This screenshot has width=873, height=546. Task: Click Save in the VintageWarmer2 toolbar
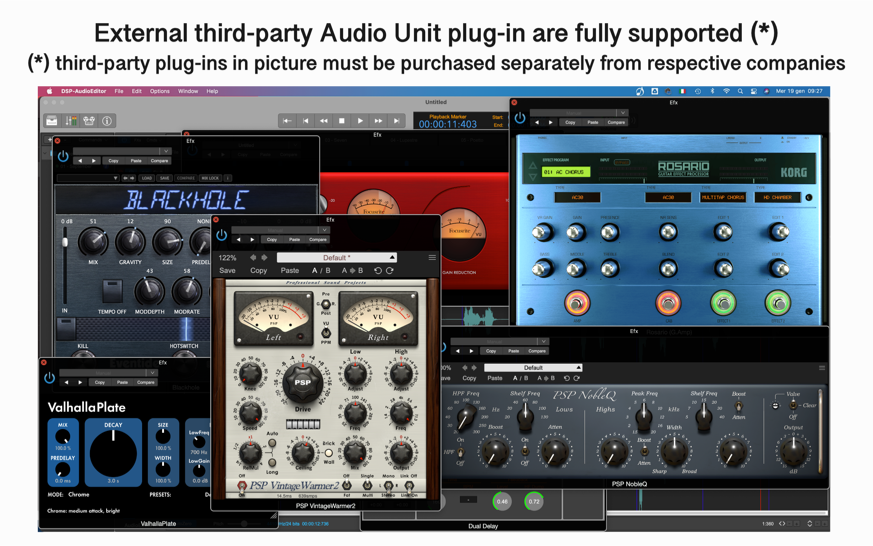(x=228, y=271)
